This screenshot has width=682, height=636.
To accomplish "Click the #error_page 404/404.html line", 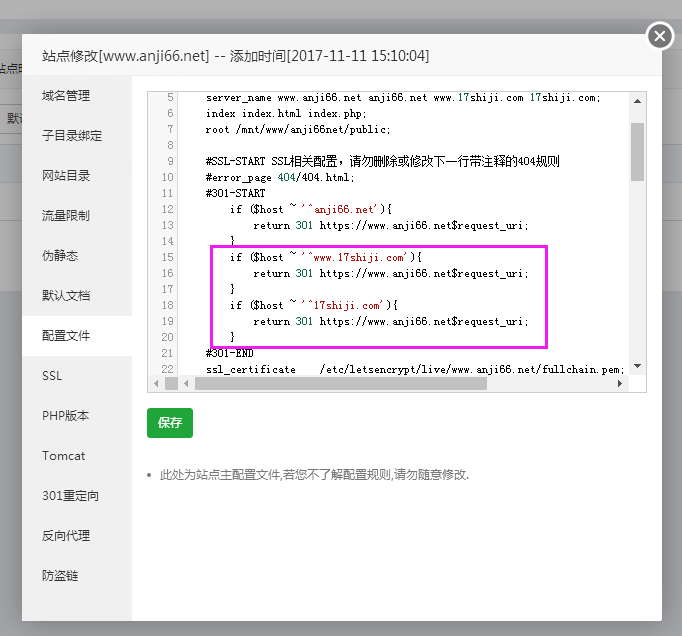I will tap(280, 177).
